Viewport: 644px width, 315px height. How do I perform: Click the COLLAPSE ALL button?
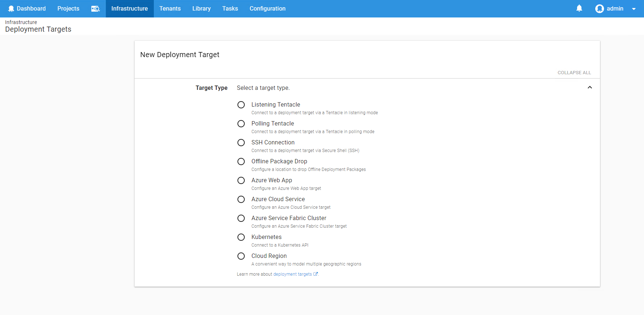[574, 73]
